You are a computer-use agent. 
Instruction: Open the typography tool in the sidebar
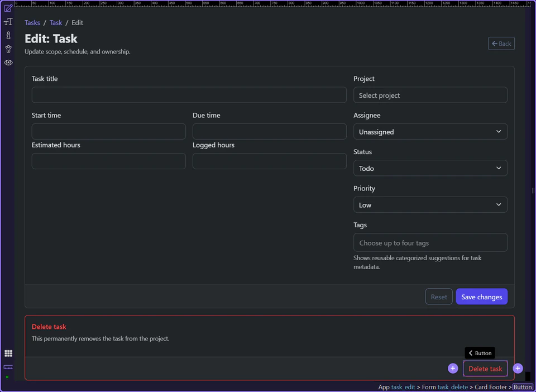(x=8, y=21)
